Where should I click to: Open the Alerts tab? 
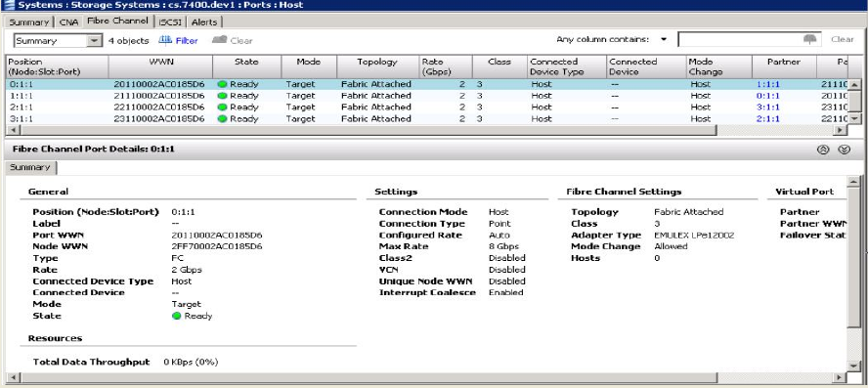(x=204, y=22)
